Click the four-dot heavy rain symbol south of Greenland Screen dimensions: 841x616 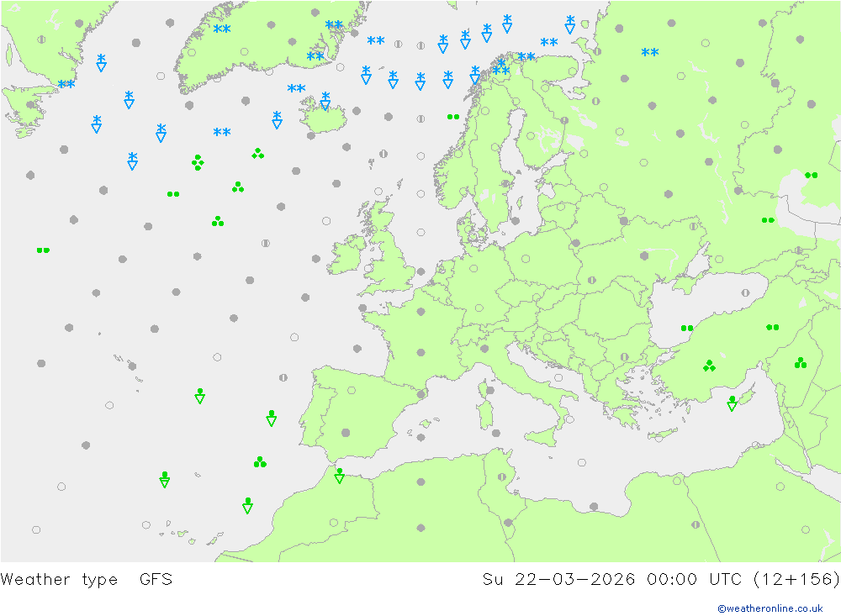(x=198, y=162)
